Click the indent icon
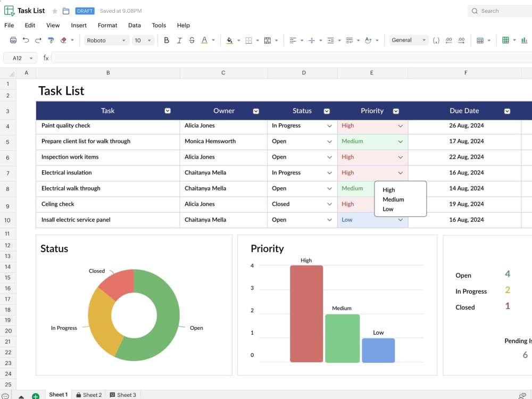Viewport: 532px width, 399px height. pos(330,40)
